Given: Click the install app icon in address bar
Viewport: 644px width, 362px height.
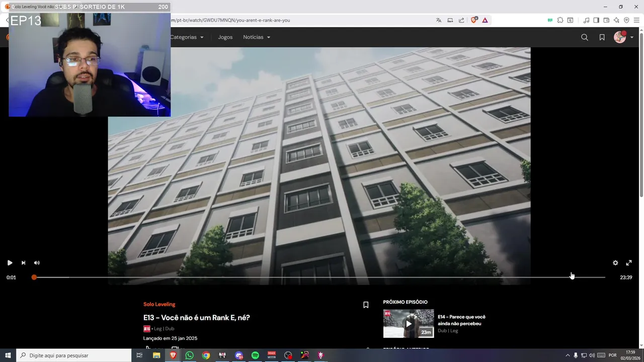Looking at the screenshot, I should [x=450, y=20].
